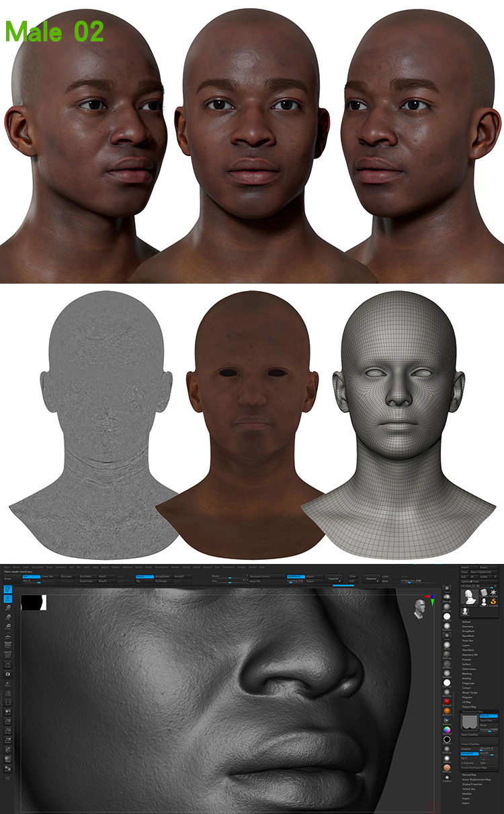Adjust the displacement Intensity slider

pyautogui.click(x=489, y=729)
